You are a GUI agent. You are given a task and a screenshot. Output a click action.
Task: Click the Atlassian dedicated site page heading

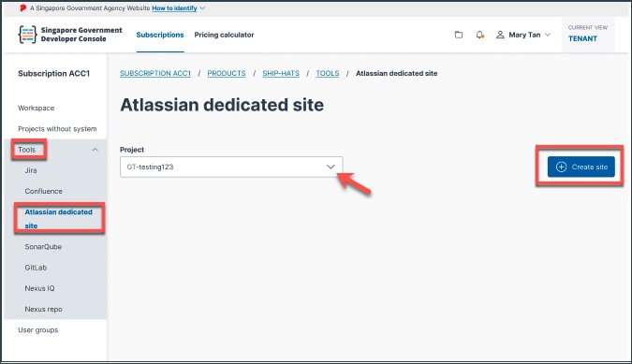coord(222,105)
